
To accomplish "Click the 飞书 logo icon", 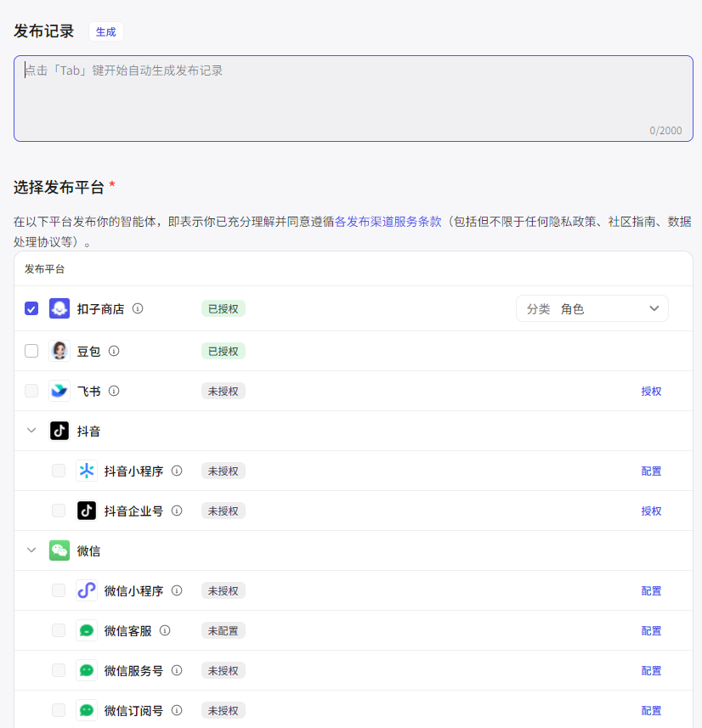I will pos(59,391).
